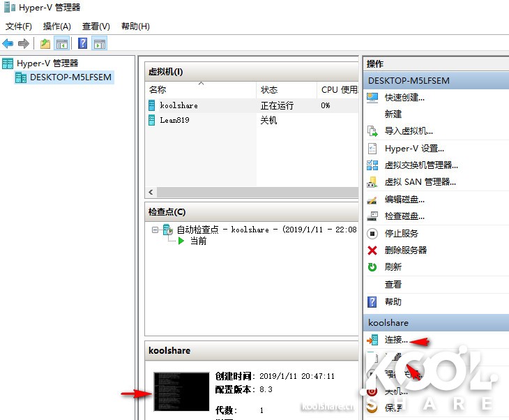Click 帮助 action text in Actions pane

point(393,302)
